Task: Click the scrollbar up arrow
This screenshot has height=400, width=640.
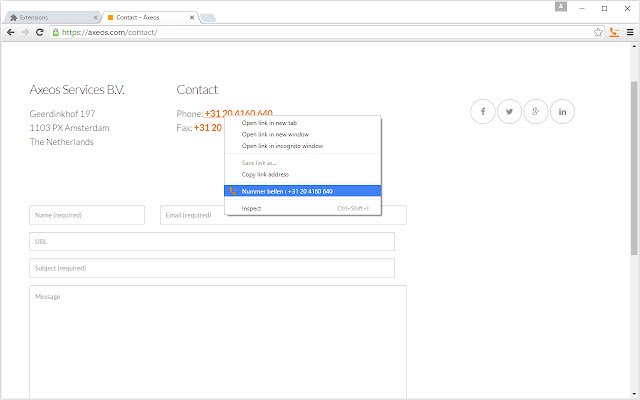Action: [x=634, y=46]
